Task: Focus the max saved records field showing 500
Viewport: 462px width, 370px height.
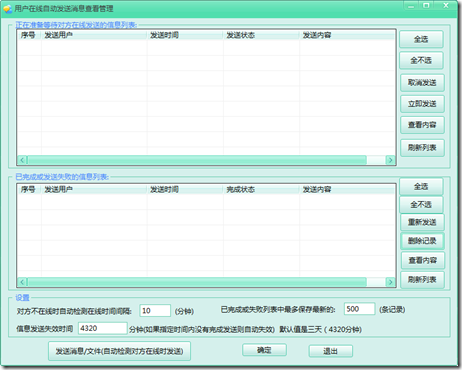Action: click(359, 309)
